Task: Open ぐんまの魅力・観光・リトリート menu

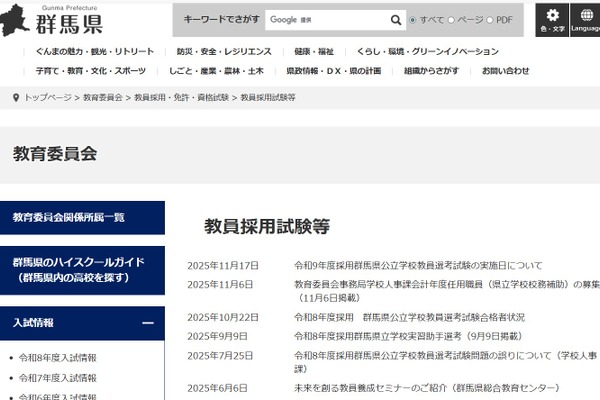Action: 95,51
